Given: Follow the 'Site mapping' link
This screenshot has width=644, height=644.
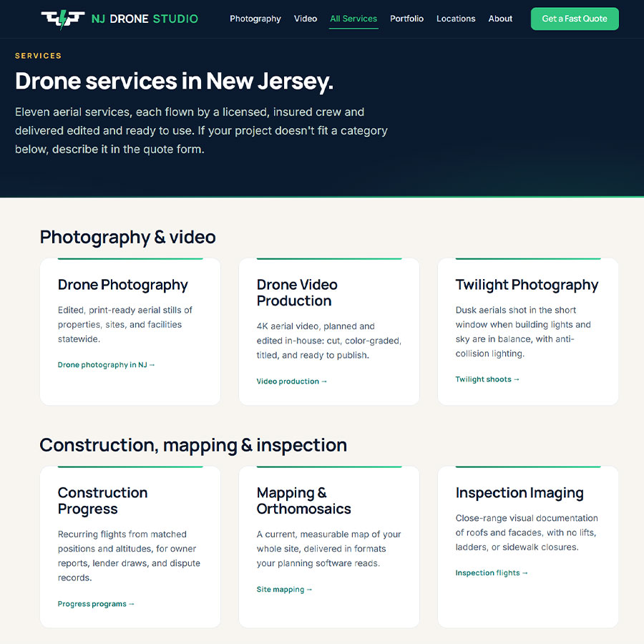Looking at the screenshot, I should point(284,590).
